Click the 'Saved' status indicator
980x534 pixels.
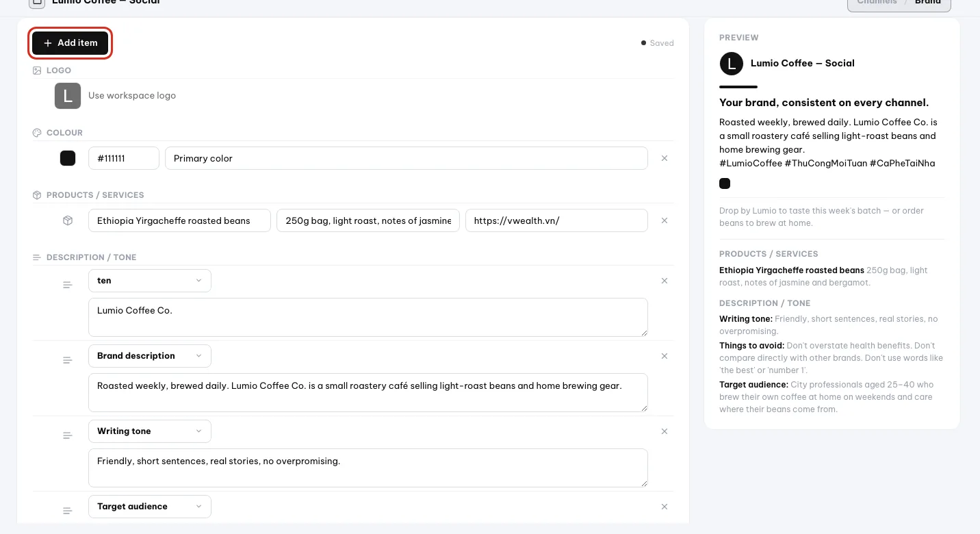click(x=658, y=43)
